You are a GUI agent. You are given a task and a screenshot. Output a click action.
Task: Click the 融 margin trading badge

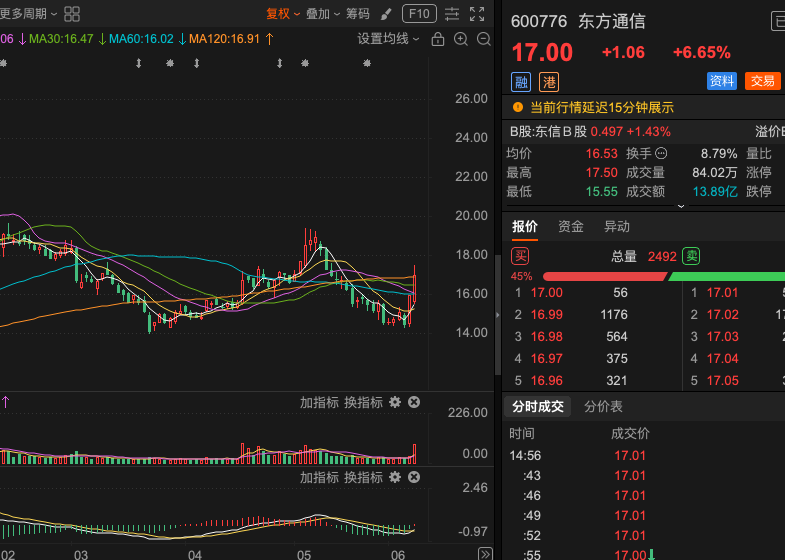(x=521, y=82)
